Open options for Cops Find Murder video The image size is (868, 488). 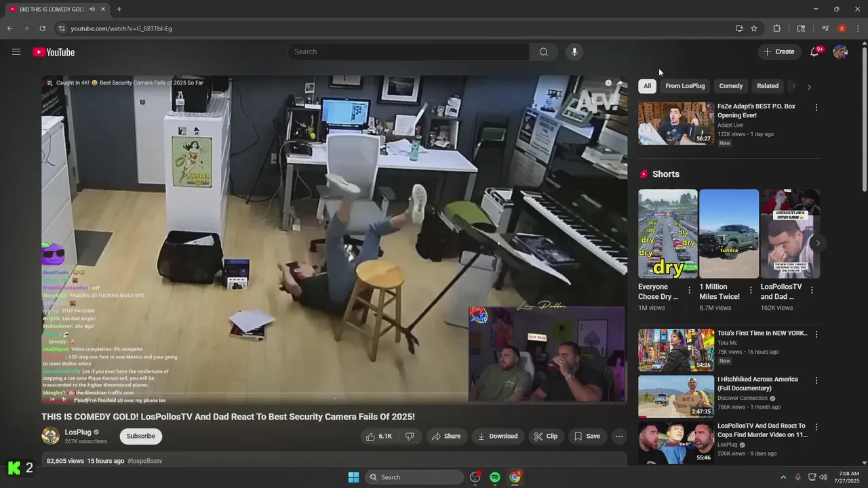click(x=816, y=427)
